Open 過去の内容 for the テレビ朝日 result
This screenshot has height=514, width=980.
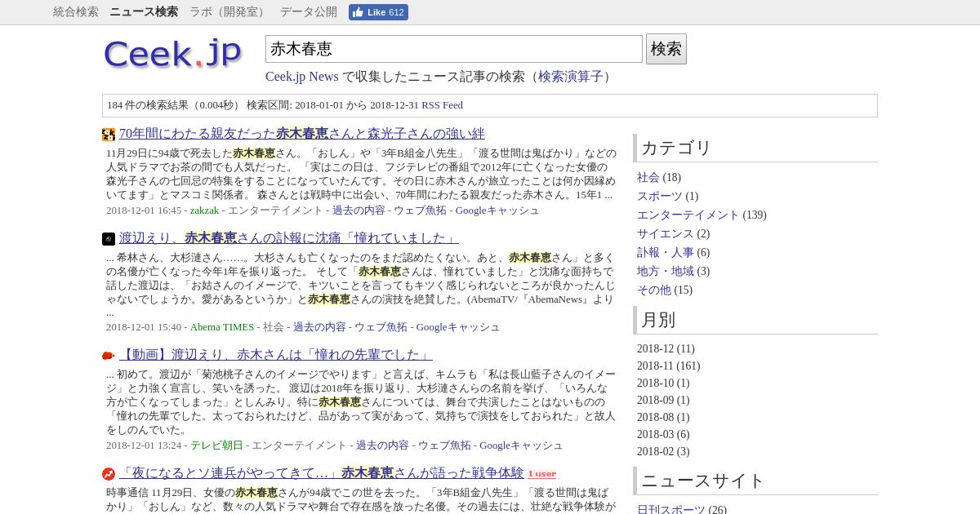(x=382, y=445)
